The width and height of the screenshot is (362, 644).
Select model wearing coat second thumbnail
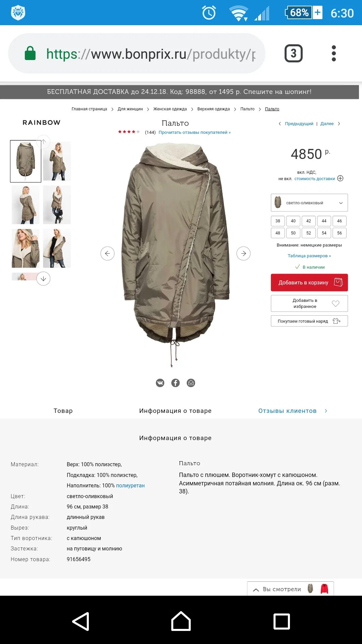(x=57, y=161)
